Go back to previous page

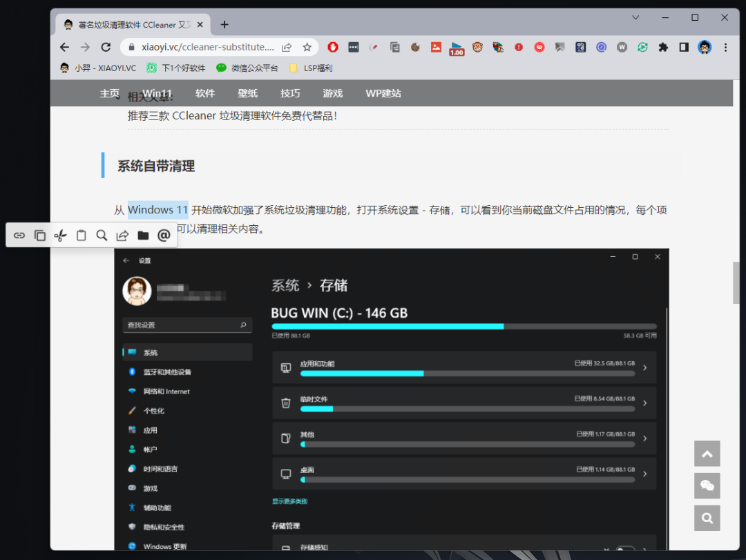65,47
